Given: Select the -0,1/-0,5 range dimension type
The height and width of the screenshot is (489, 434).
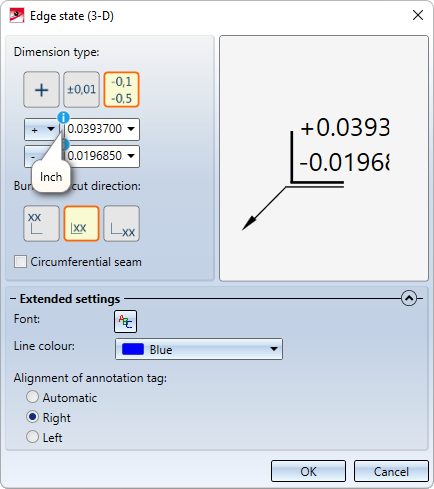Looking at the screenshot, I should coord(122,89).
